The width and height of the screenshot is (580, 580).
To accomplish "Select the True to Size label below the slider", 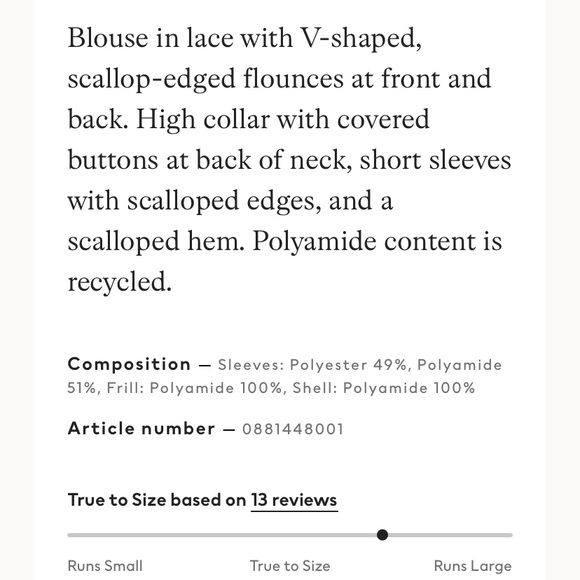I will tap(290, 566).
